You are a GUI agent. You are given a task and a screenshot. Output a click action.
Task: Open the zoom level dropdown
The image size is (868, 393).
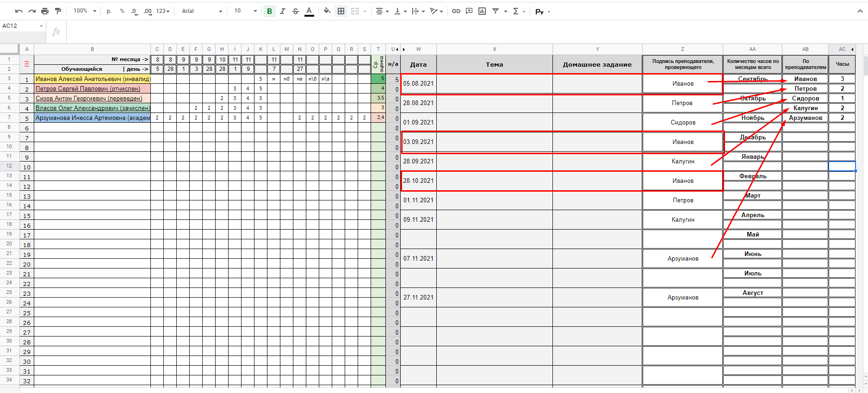click(85, 11)
